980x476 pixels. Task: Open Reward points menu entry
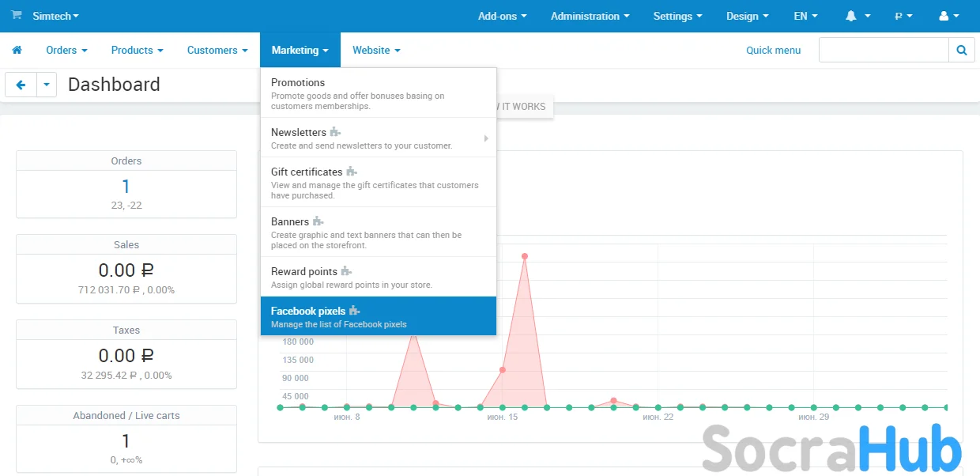tap(304, 271)
